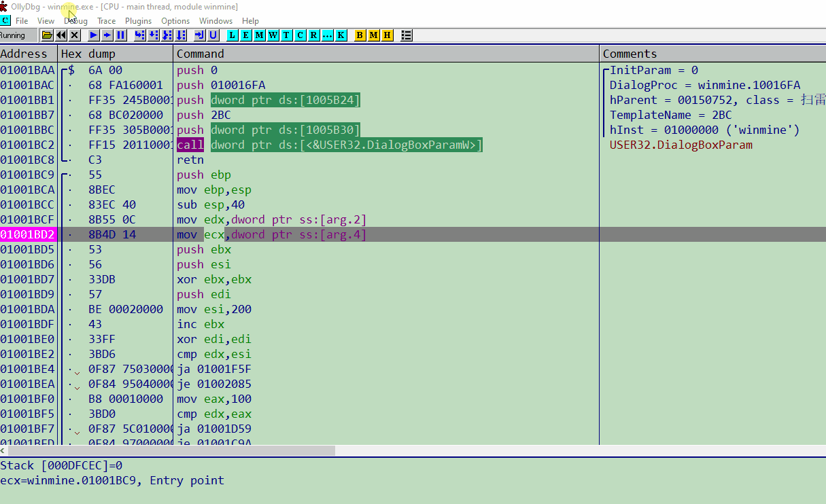Image resolution: width=826 pixels, height=504 pixels.
Task: Run the program with the play icon
Action: pos(93,35)
